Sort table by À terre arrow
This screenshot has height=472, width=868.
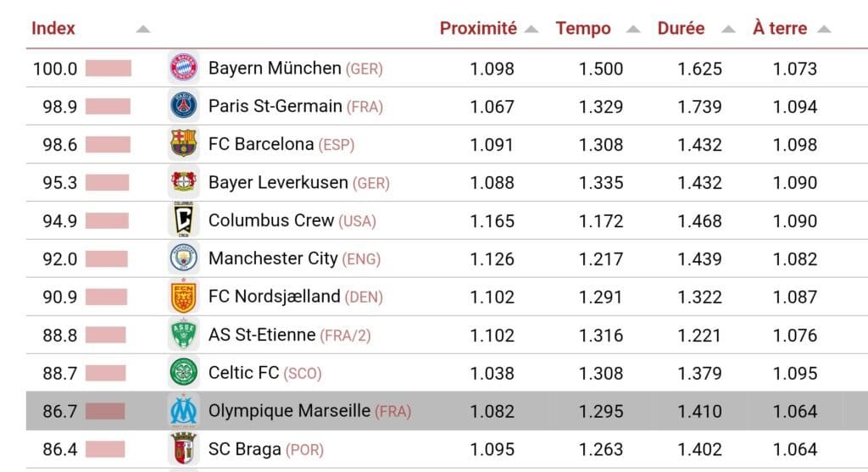[x=824, y=29]
